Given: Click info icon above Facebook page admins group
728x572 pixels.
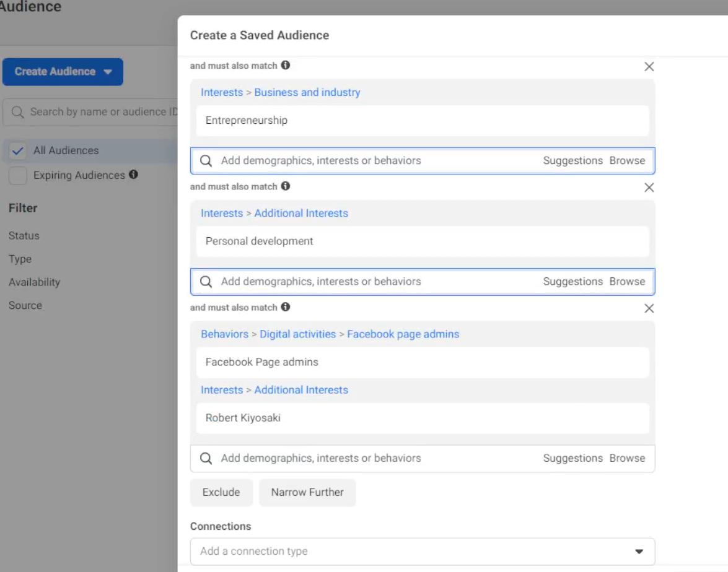Looking at the screenshot, I should tap(286, 307).
